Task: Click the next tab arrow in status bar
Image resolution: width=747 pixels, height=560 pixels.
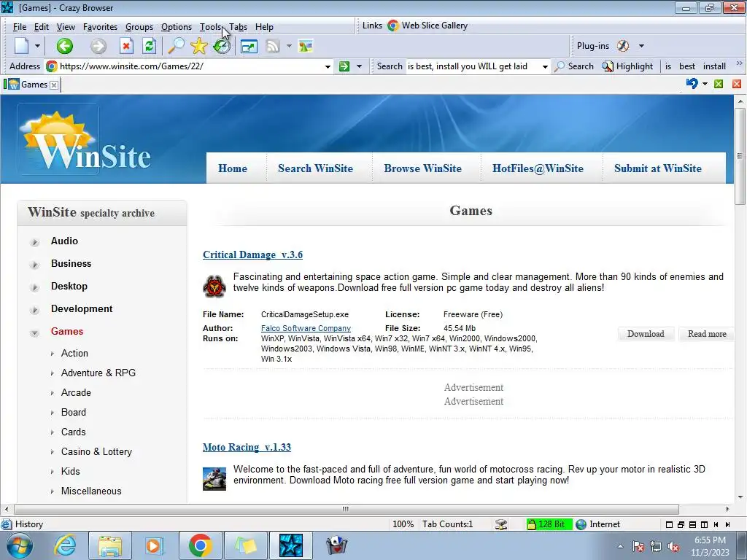Action: click(x=727, y=524)
